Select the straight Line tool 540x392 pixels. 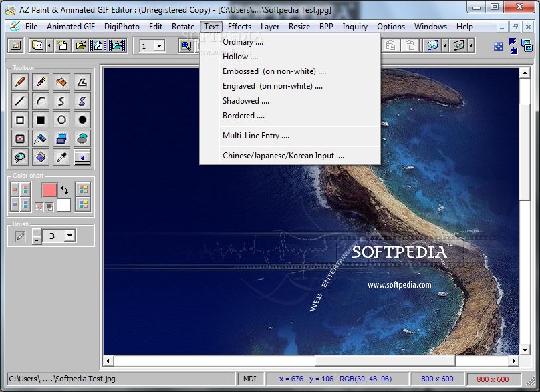coord(20,101)
